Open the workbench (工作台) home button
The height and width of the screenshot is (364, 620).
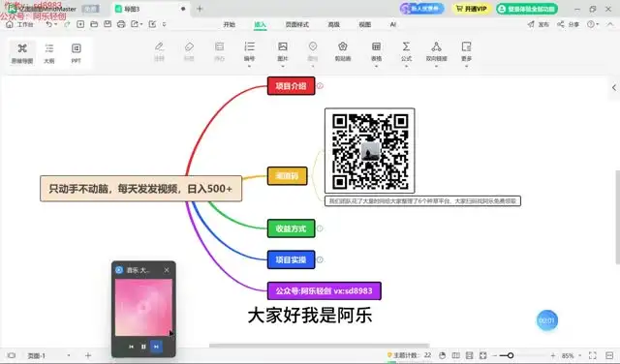(19, 24)
